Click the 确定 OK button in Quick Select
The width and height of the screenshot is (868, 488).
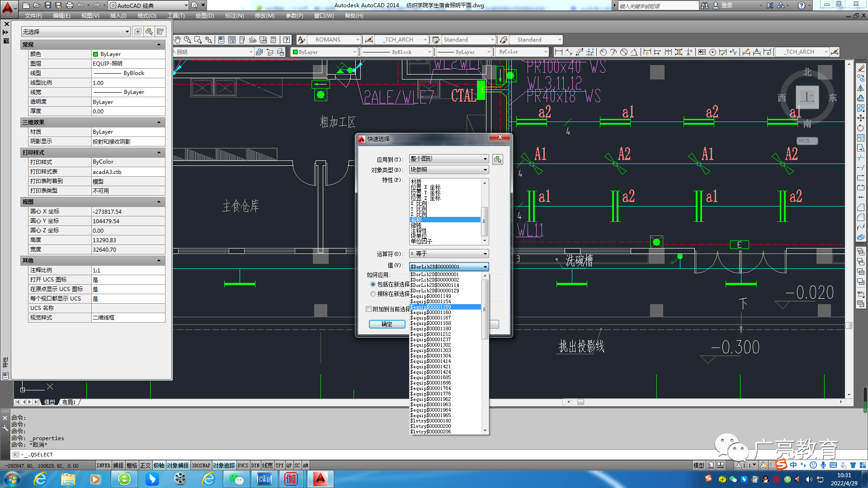coord(387,324)
